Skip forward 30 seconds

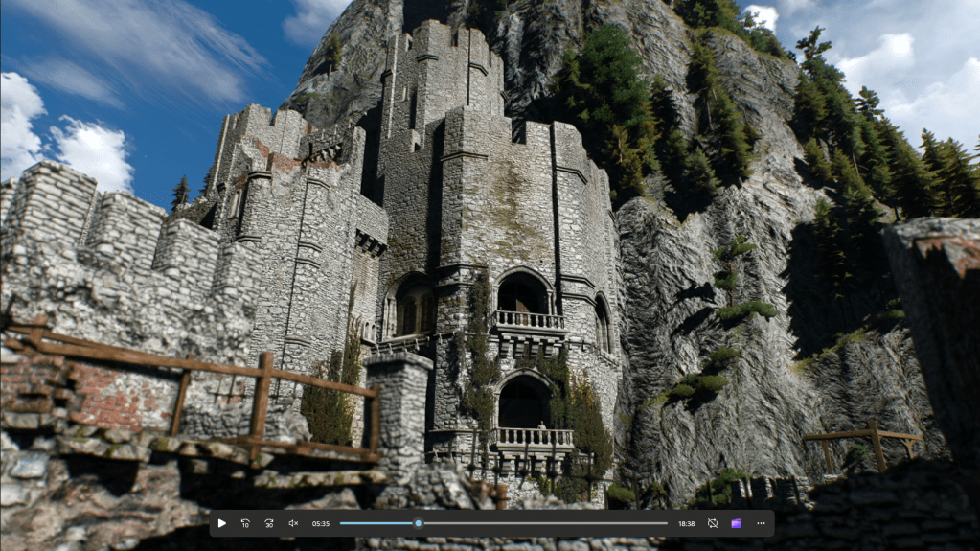point(269,523)
